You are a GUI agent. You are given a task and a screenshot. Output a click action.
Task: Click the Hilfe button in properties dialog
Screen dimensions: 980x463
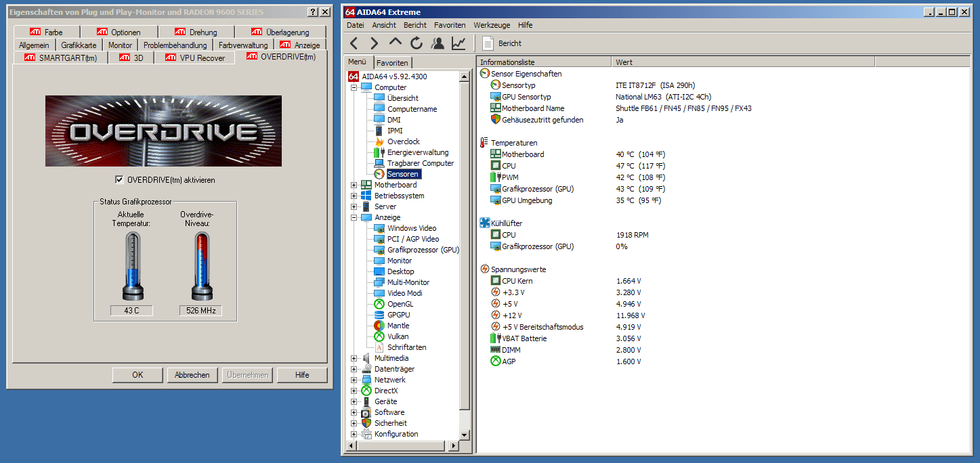[x=302, y=375]
